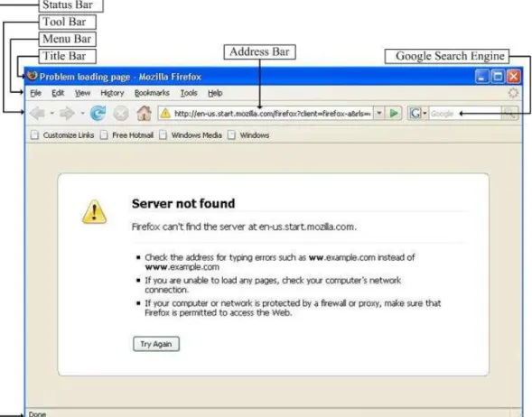Click the loading throbber icon in the menu bar
The image size is (532, 417).
pyautogui.click(x=513, y=93)
